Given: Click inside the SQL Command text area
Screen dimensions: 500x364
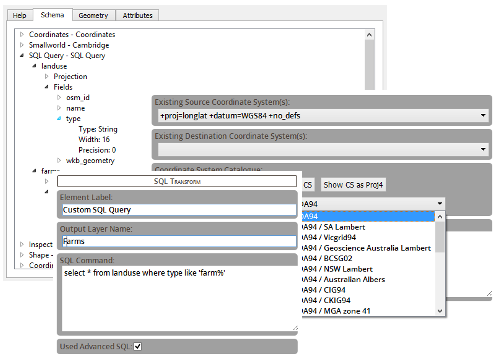Looking at the screenshot, I should click(x=179, y=298).
